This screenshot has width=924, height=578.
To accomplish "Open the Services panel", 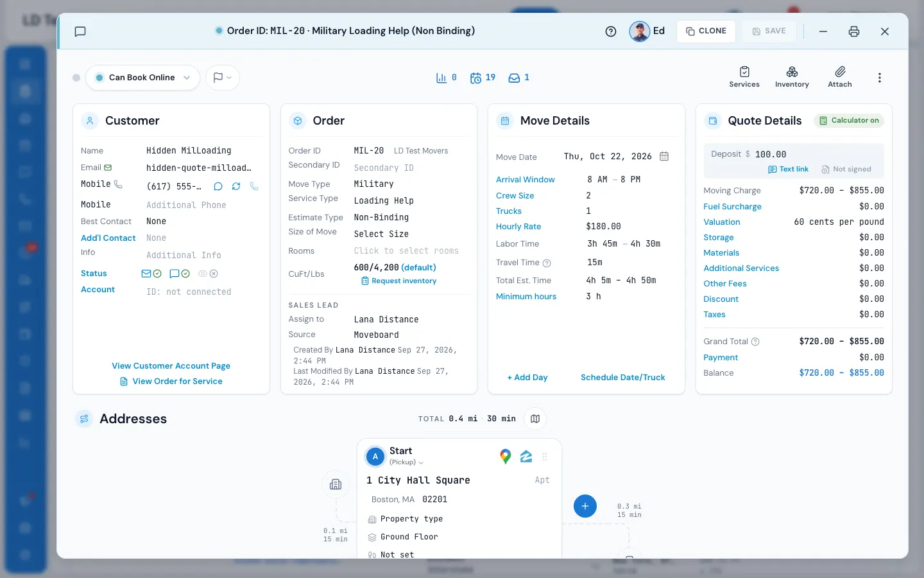I will point(744,77).
